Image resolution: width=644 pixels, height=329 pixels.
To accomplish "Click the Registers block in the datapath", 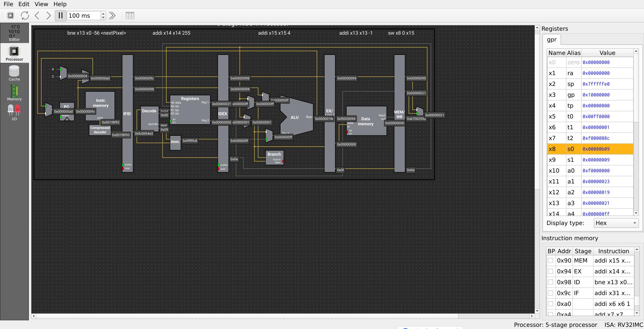I will [x=190, y=110].
